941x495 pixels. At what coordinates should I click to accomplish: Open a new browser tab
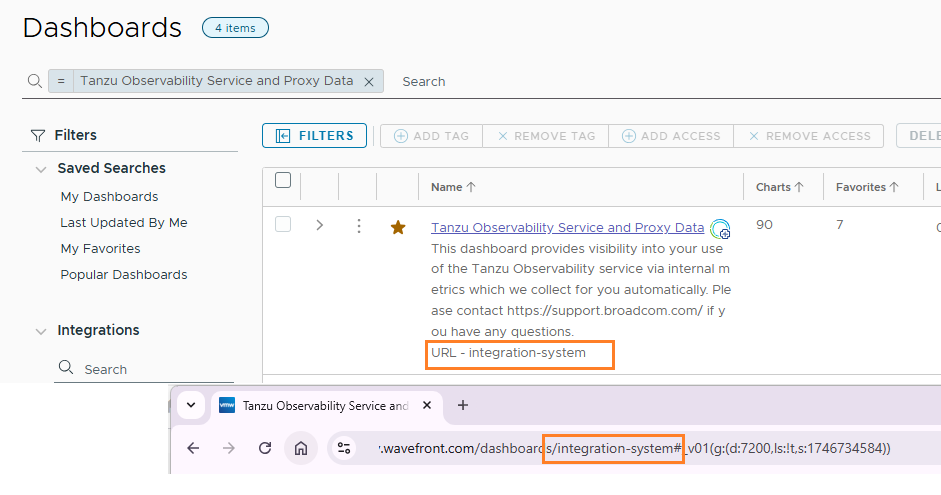[x=462, y=405]
